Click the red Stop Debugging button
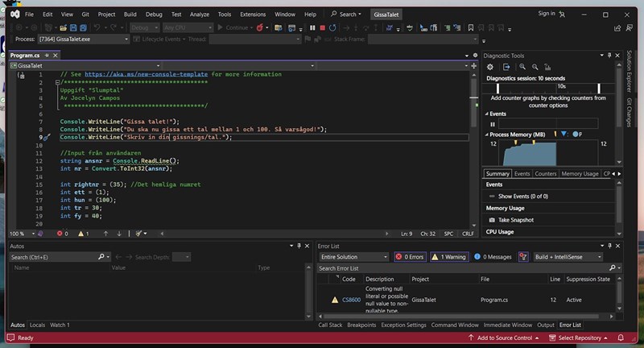This screenshot has width=644, height=348. [323, 27]
